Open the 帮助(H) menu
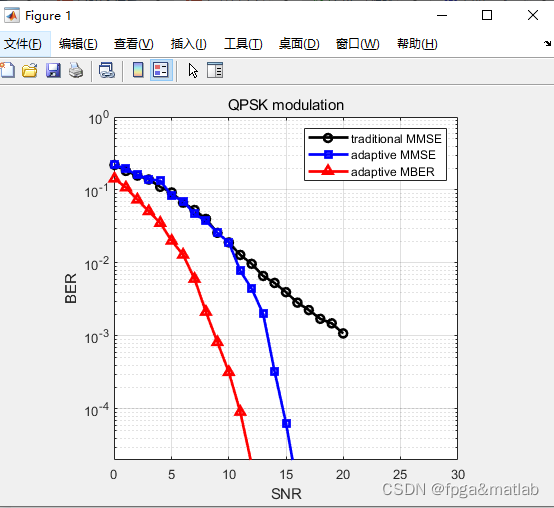Image resolution: width=554 pixels, height=508 pixels. point(417,44)
